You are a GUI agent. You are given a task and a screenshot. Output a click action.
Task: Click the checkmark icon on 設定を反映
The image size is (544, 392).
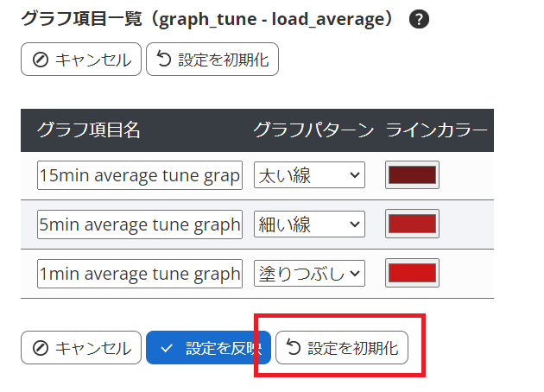click(167, 347)
